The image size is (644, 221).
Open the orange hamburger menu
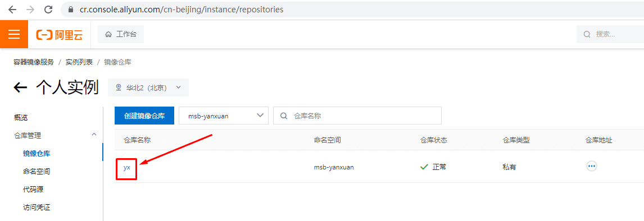point(14,34)
